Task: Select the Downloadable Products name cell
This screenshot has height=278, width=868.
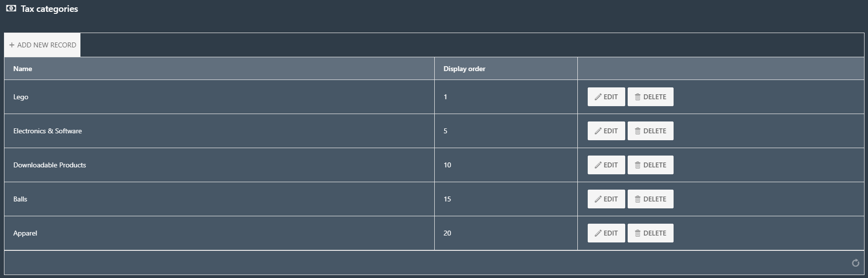Action: point(219,165)
